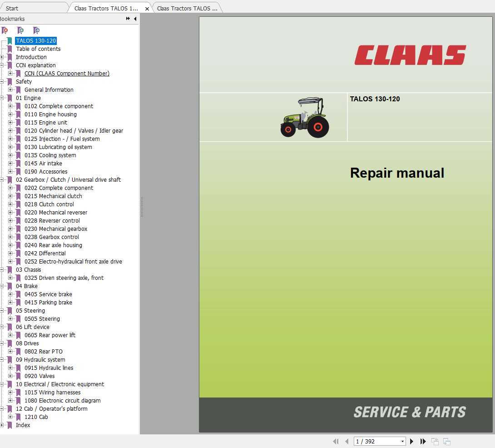Click bookmark icon beside 01 Engine
The width and height of the screenshot is (495, 448).
(10, 98)
